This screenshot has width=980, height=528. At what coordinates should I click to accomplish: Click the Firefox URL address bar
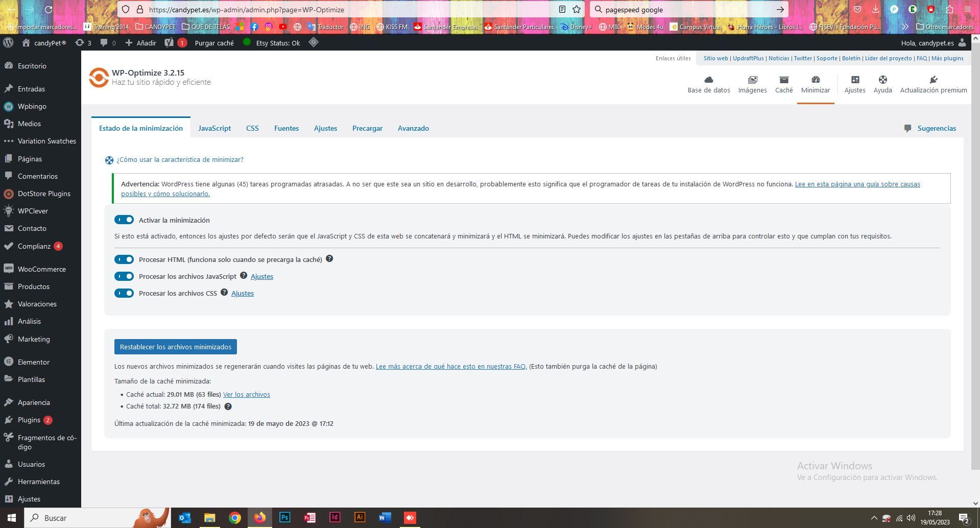350,9
